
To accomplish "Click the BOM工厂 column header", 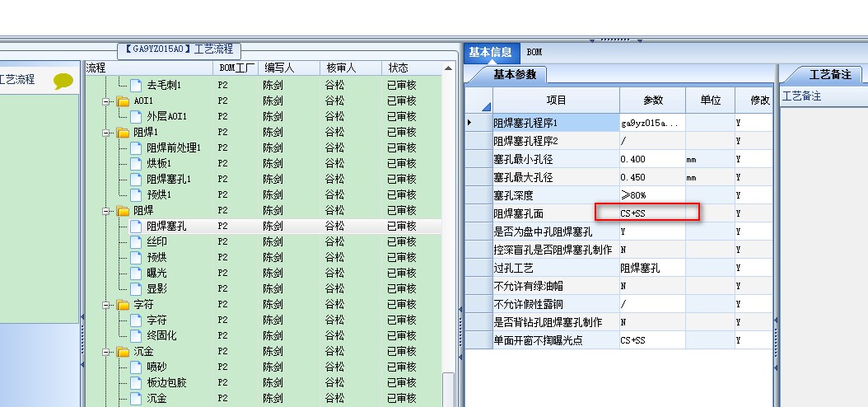I will click(x=237, y=68).
